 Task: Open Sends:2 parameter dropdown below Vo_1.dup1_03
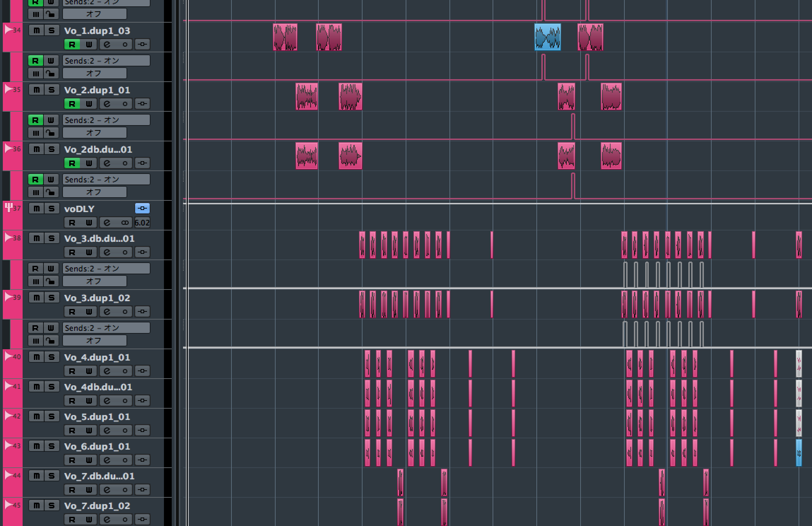click(106, 61)
